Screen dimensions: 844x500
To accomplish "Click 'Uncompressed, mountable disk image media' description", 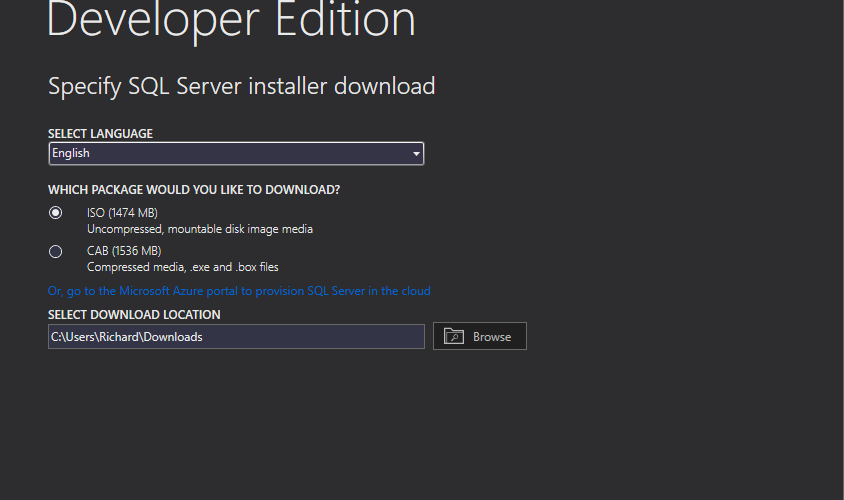I will tap(200, 229).
